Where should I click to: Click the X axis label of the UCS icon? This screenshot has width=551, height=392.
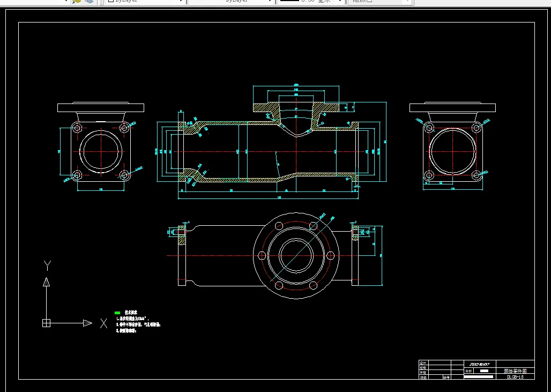[103, 323]
